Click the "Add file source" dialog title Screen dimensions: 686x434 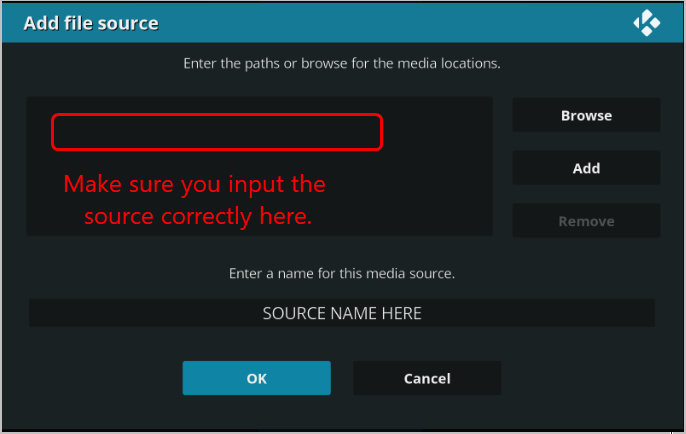91,23
